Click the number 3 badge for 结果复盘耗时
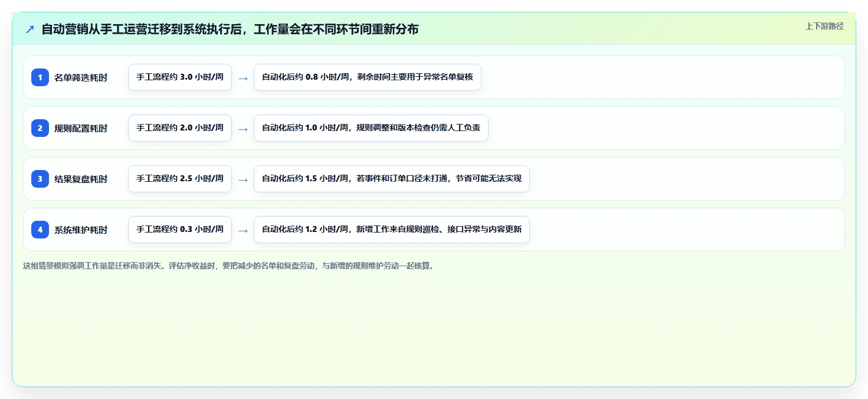868x399 pixels. [x=40, y=179]
